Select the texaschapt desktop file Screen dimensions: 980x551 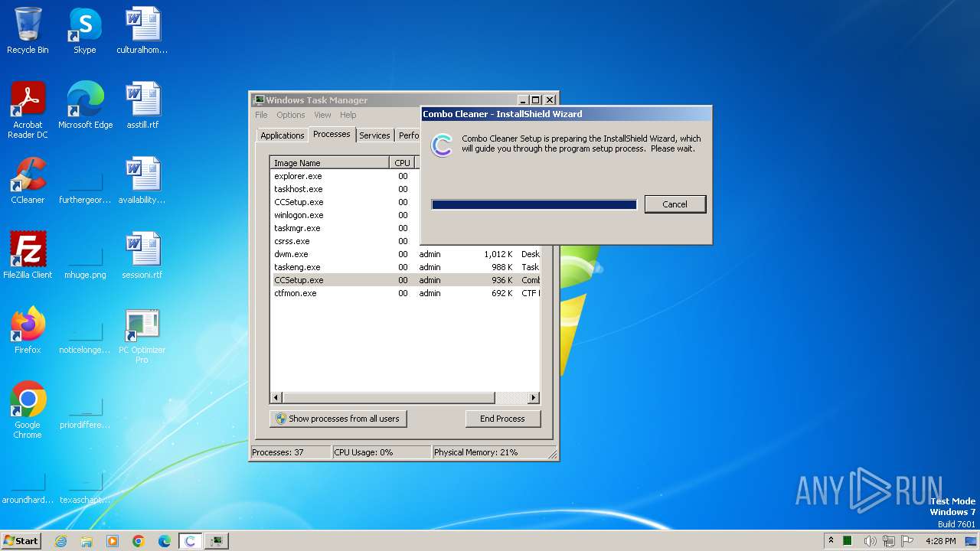(85, 489)
